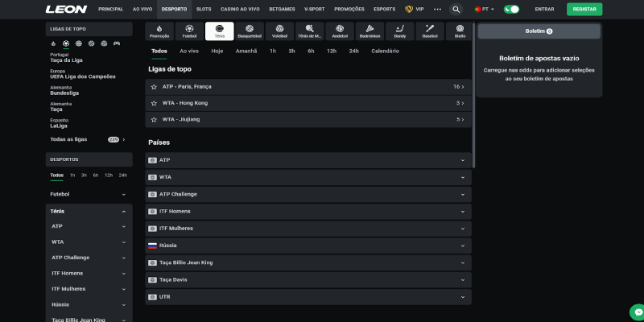Open the Ao Vivo header menu item
The image size is (644, 322).
click(142, 9)
